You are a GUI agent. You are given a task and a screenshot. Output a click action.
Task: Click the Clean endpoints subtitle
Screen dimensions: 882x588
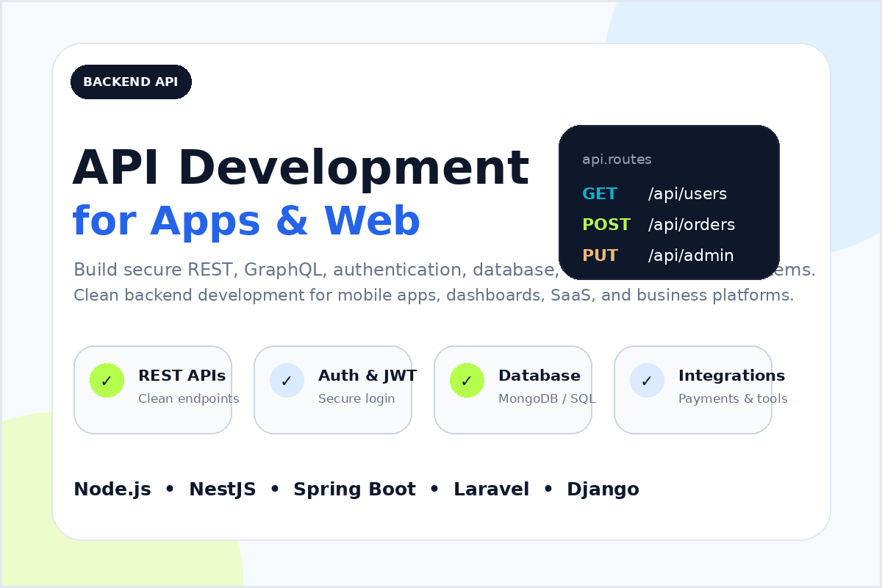coord(189,399)
